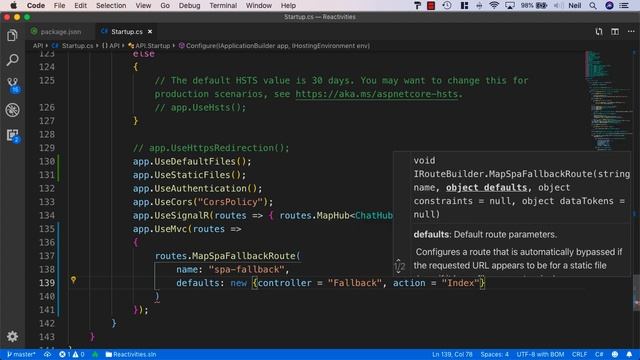Viewport: 640px width, 360px height.
Task: Open the Extensions view in activity bar
Action: click(x=13, y=136)
